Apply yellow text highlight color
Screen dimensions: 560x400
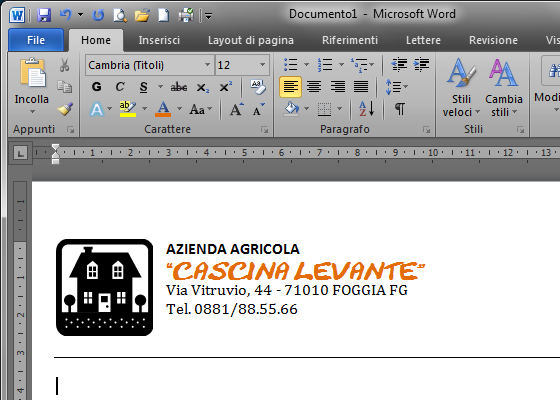[128, 109]
